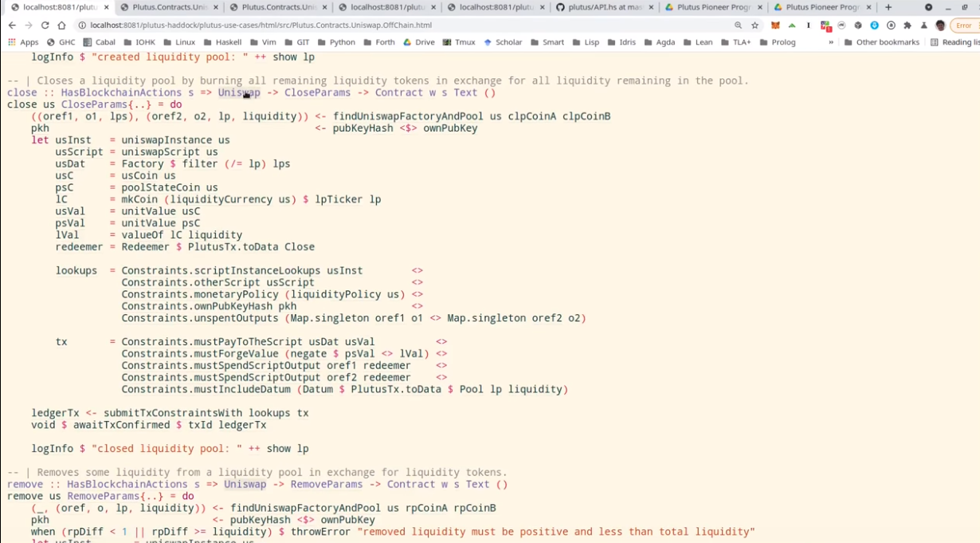Click the MetaMask fox extension icon
The image size is (980, 543).
tap(774, 26)
